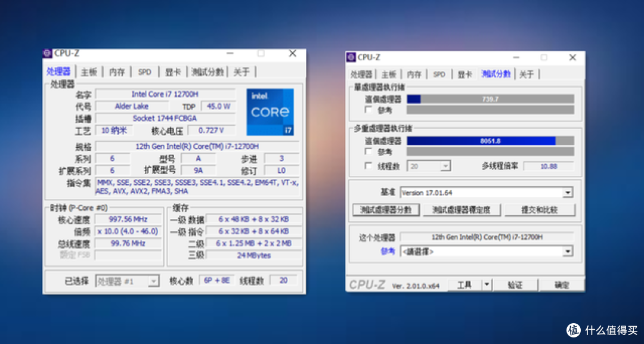Image resolution: width=644 pixels, height=344 pixels.
Task: Click the 測試處理器分數 button
Action: (x=386, y=210)
